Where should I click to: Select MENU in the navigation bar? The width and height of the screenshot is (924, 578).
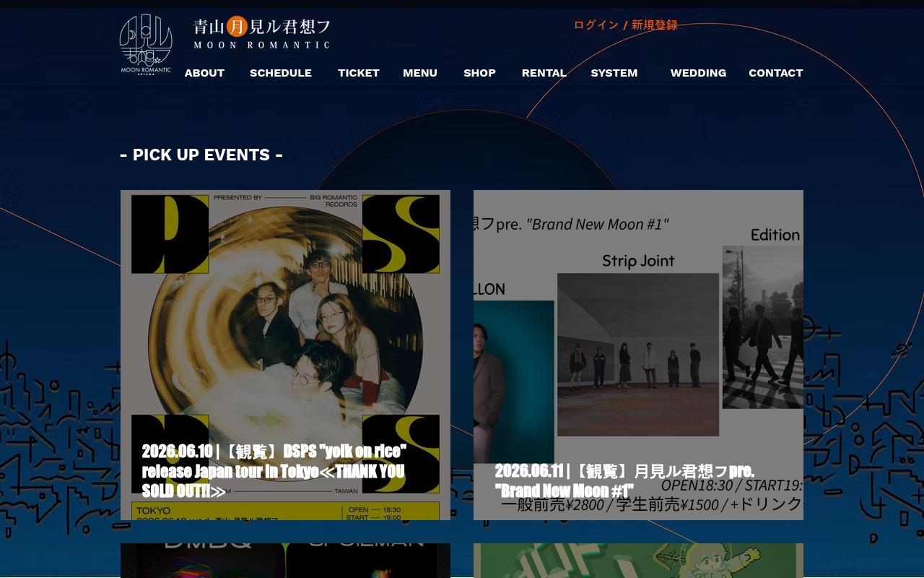pyautogui.click(x=420, y=73)
